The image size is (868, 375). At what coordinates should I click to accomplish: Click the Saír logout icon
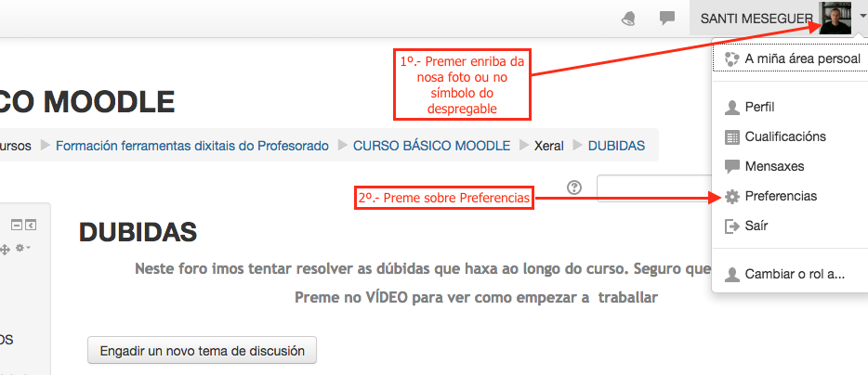pyautogui.click(x=732, y=226)
